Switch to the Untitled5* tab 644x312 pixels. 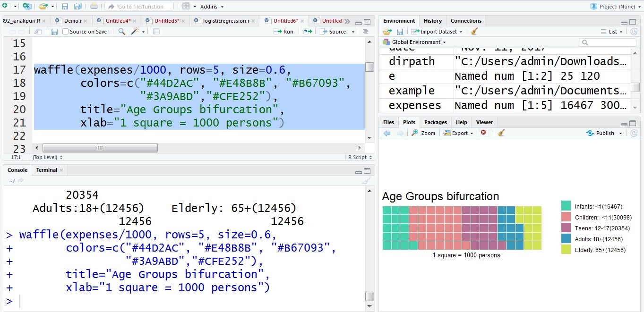tap(166, 21)
